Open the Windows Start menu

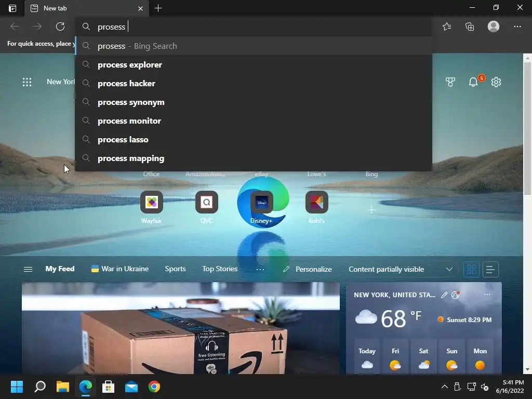17,387
